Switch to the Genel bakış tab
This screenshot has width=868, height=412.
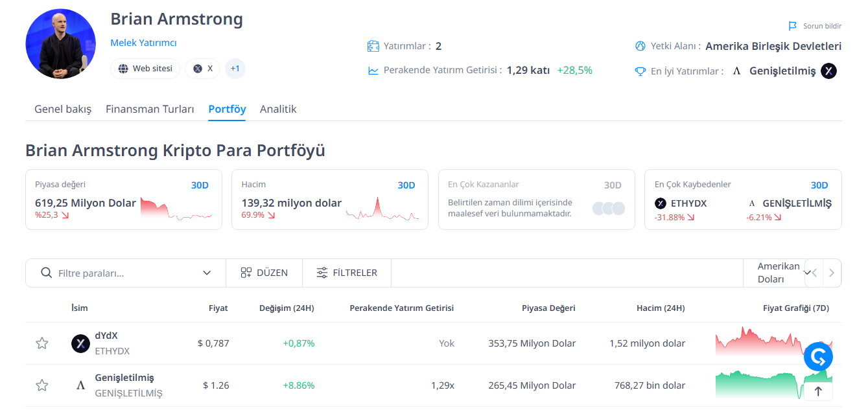(x=63, y=109)
